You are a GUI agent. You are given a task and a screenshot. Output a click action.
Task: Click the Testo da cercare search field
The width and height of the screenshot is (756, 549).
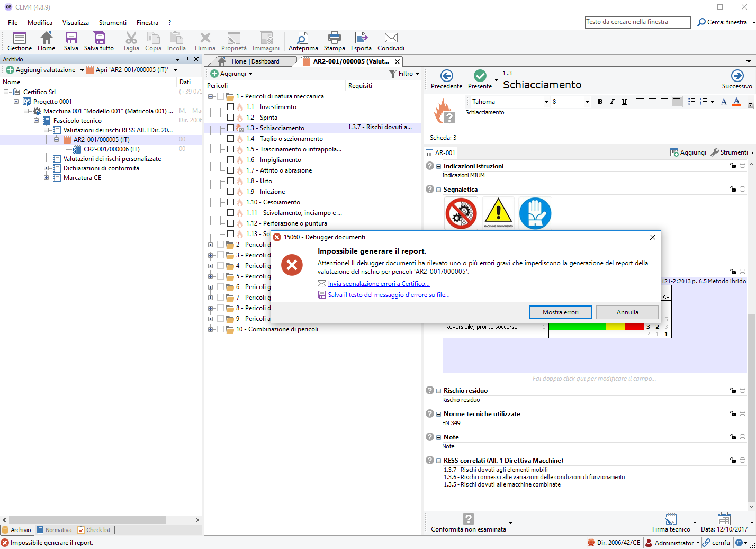coord(637,22)
